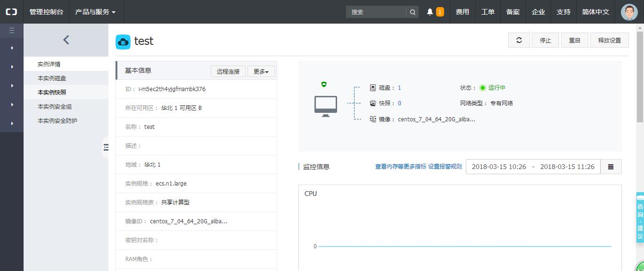Open 设置报警规则 link

445,167
